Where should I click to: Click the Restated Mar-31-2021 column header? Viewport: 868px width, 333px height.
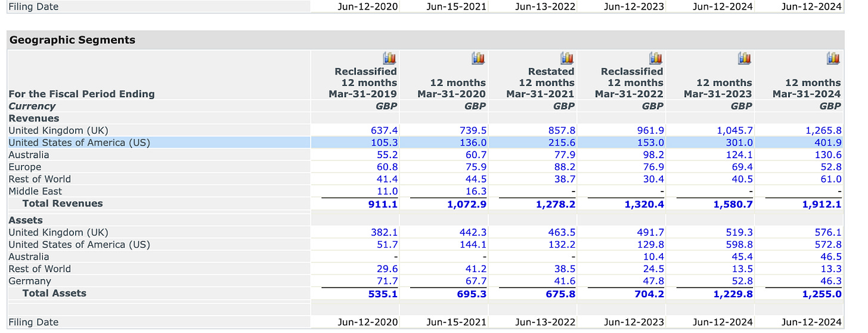[x=541, y=83]
